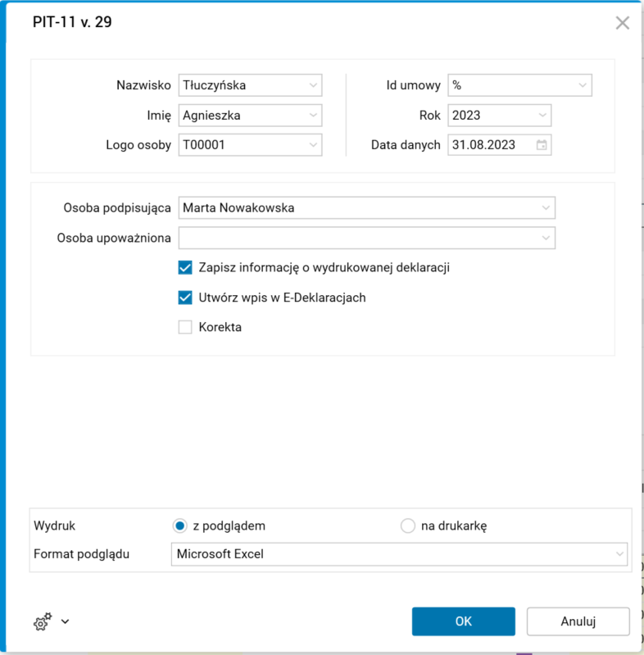Click the Rok field showing 2023

click(500, 116)
